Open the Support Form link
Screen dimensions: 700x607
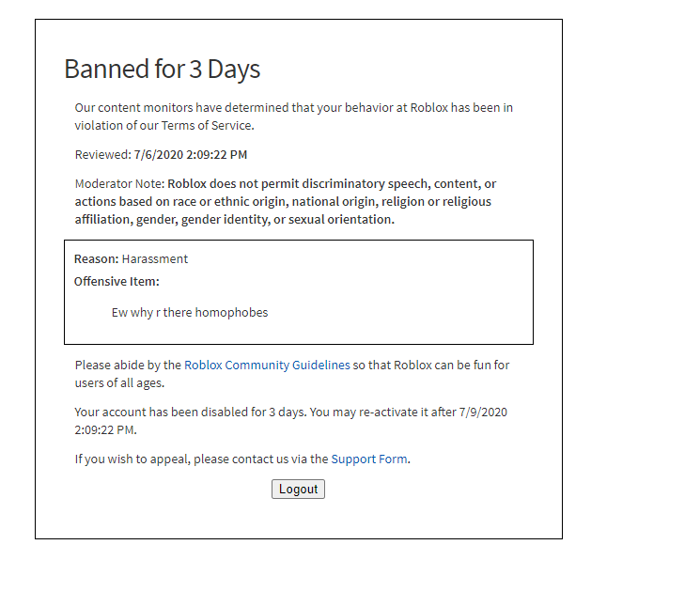369,459
